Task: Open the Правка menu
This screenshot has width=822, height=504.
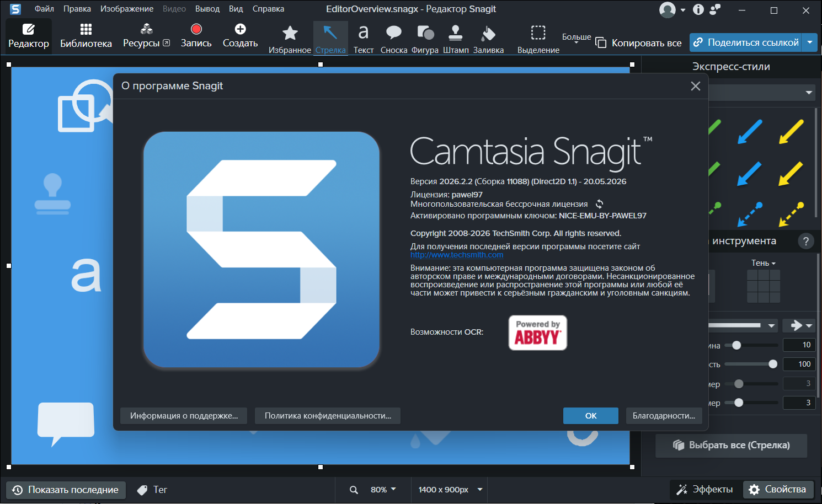Action: [x=77, y=9]
